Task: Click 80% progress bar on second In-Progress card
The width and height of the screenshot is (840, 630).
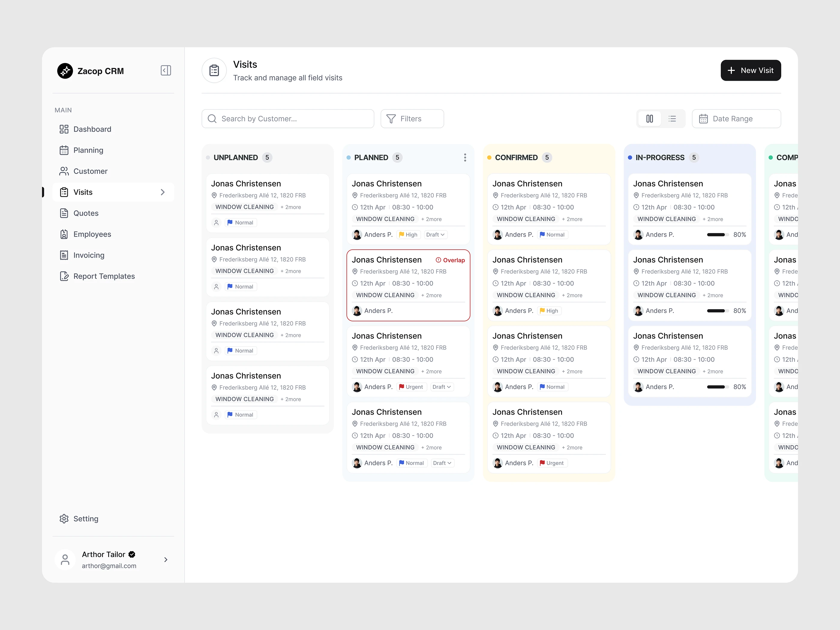Action: click(718, 311)
